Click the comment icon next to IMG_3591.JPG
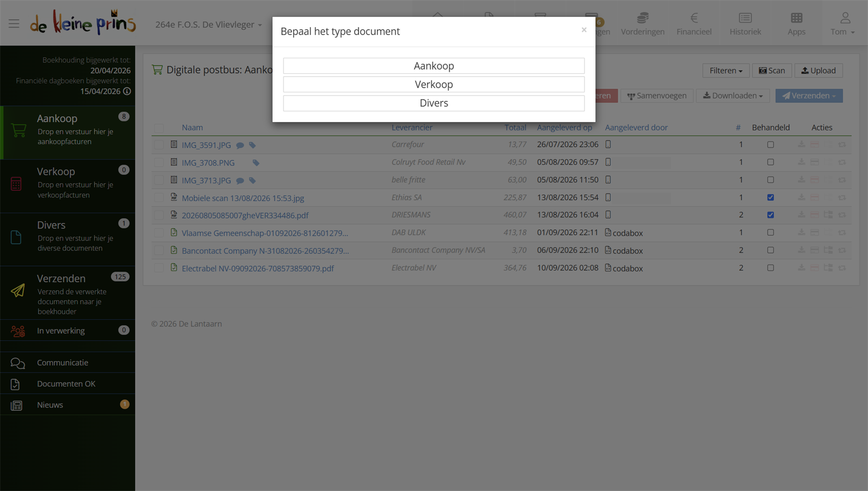This screenshot has height=491, width=868. (240, 145)
